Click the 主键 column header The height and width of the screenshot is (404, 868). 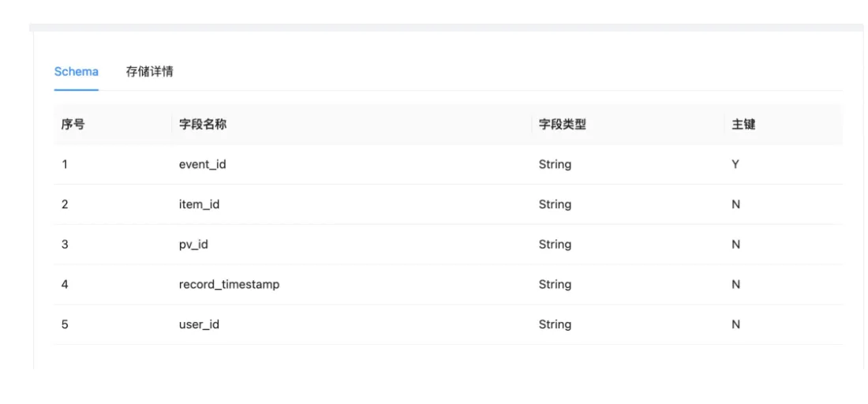(x=743, y=124)
